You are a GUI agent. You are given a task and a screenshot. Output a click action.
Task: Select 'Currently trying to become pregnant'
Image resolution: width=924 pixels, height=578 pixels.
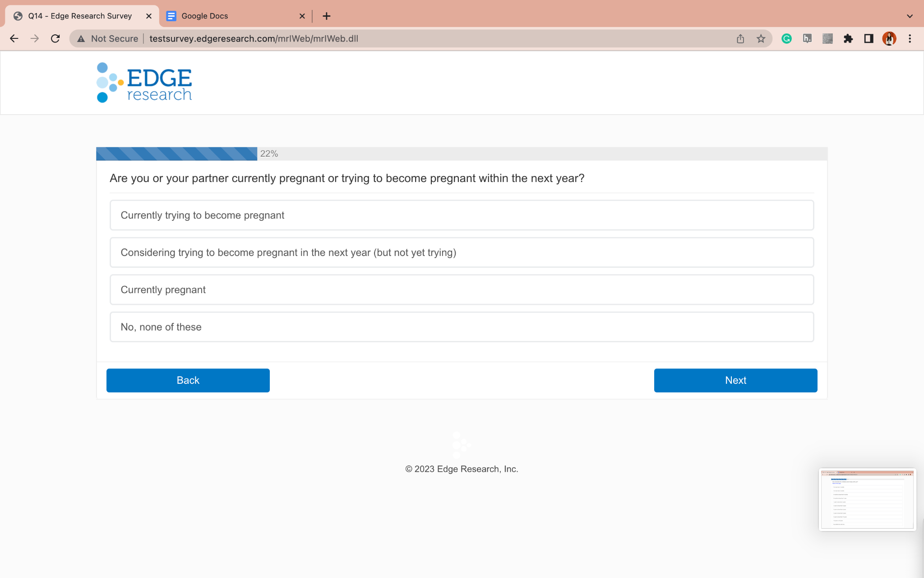point(462,215)
